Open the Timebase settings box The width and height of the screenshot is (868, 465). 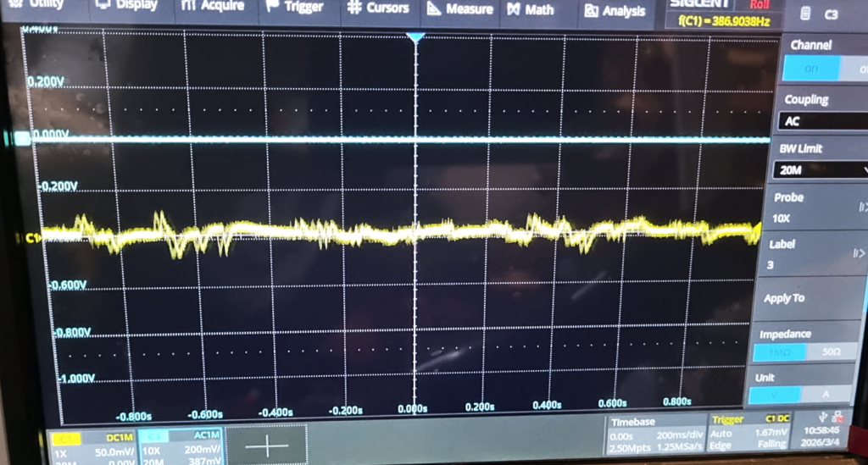(659, 434)
